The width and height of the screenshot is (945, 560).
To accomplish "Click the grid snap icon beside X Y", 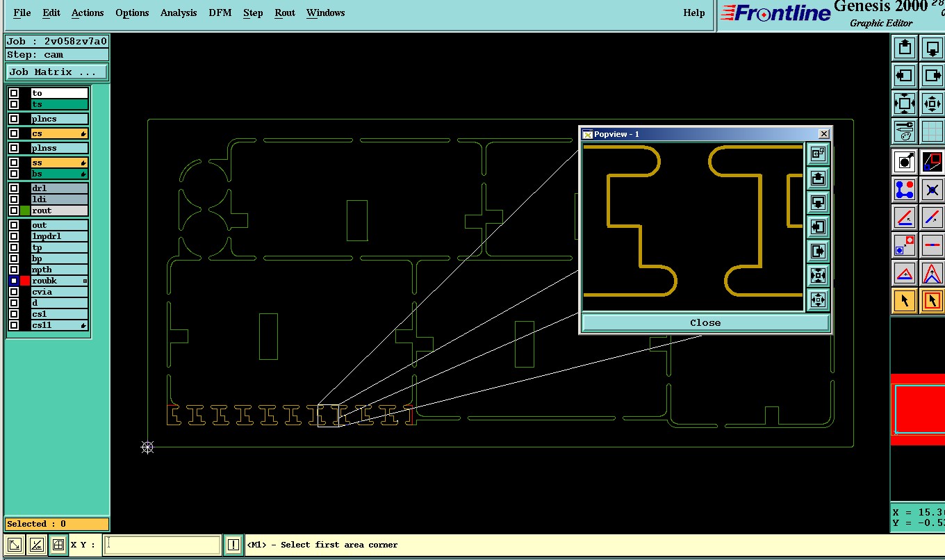I will [x=58, y=545].
